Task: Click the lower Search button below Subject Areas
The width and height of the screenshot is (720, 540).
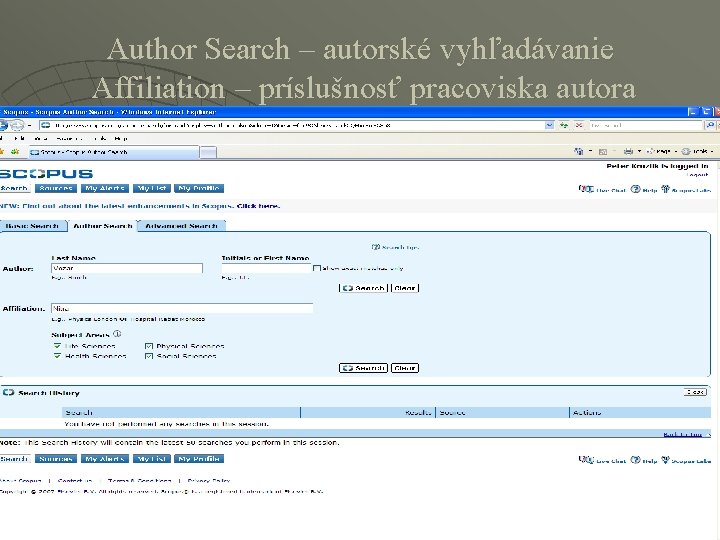Action: pos(363,368)
